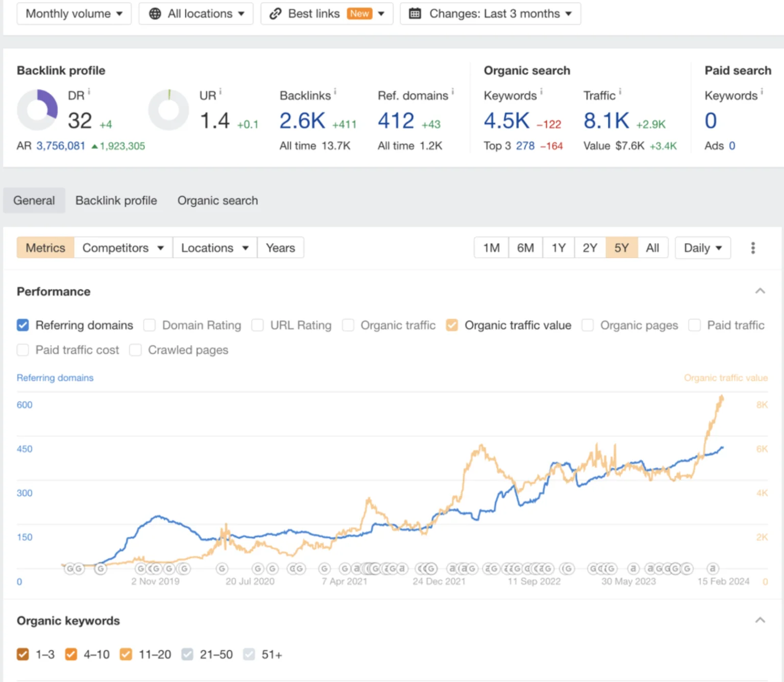Click the three-dot chart options icon

tap(752, 248)
